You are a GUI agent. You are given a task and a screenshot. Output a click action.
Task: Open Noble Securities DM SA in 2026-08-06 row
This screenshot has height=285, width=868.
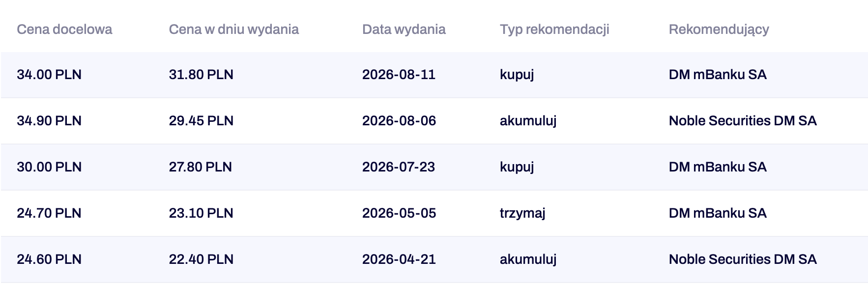click(743, 121)
